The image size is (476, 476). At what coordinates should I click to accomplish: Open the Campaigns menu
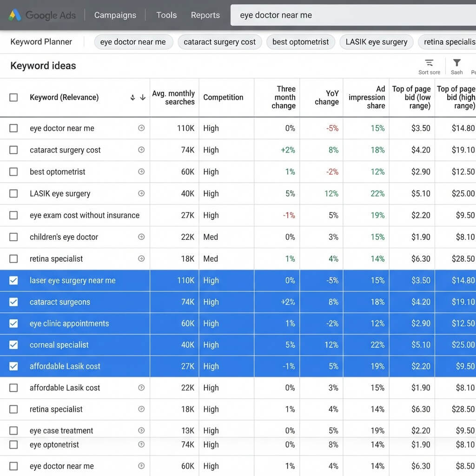click(x=115, y=15)
